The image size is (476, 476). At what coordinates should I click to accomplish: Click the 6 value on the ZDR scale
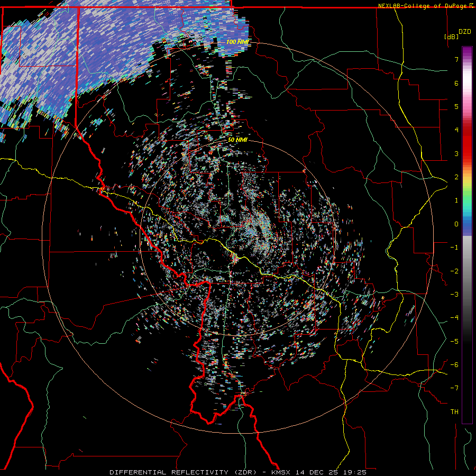[x=456, y=83]
